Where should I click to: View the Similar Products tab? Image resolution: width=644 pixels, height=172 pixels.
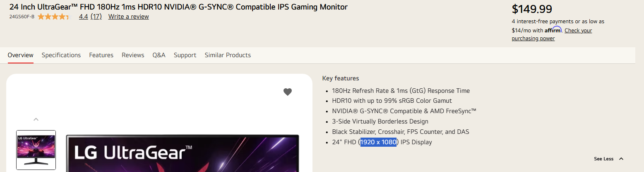pyautogui.click(x=228, y=55)
